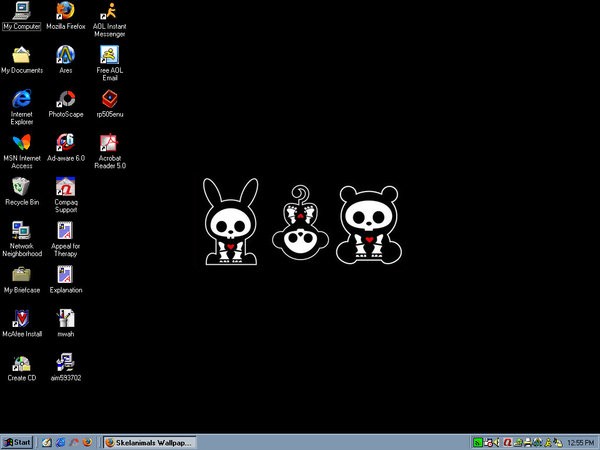Launch Internet Explorer from Quick Launch

[x=60, y=442]
